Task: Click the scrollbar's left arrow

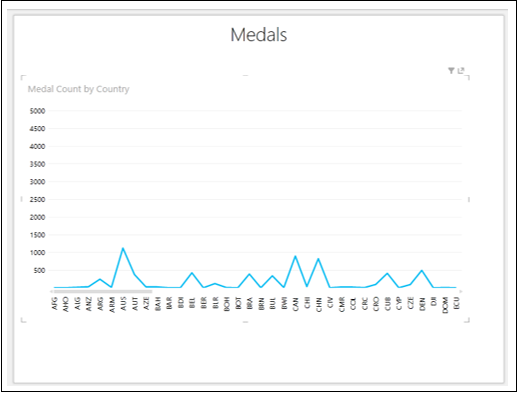Action: [51, 291]
